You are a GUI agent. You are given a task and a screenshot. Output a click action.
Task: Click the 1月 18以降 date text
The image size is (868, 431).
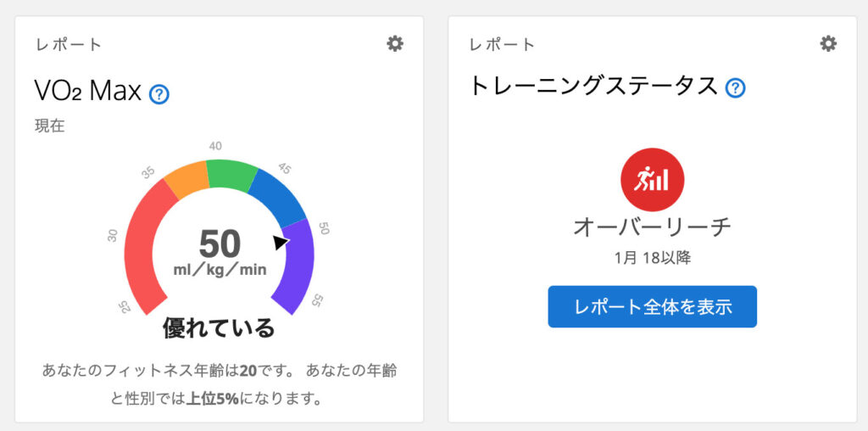coord(652,258)
